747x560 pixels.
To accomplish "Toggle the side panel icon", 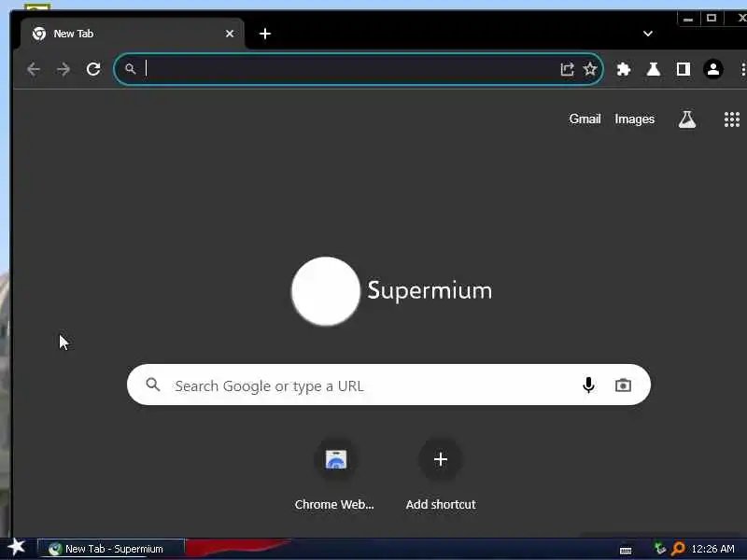I will pyautogui.click(x=684, y=69).
